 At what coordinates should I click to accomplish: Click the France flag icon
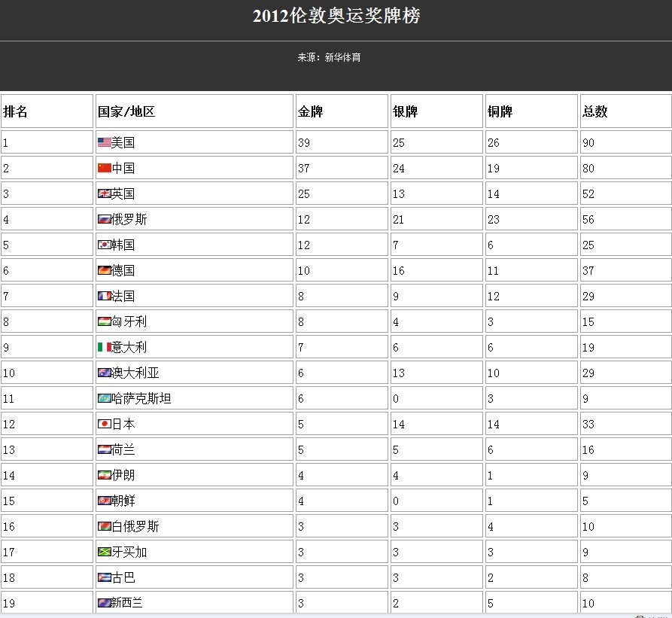pyautogui.click(x=104, y=296)
